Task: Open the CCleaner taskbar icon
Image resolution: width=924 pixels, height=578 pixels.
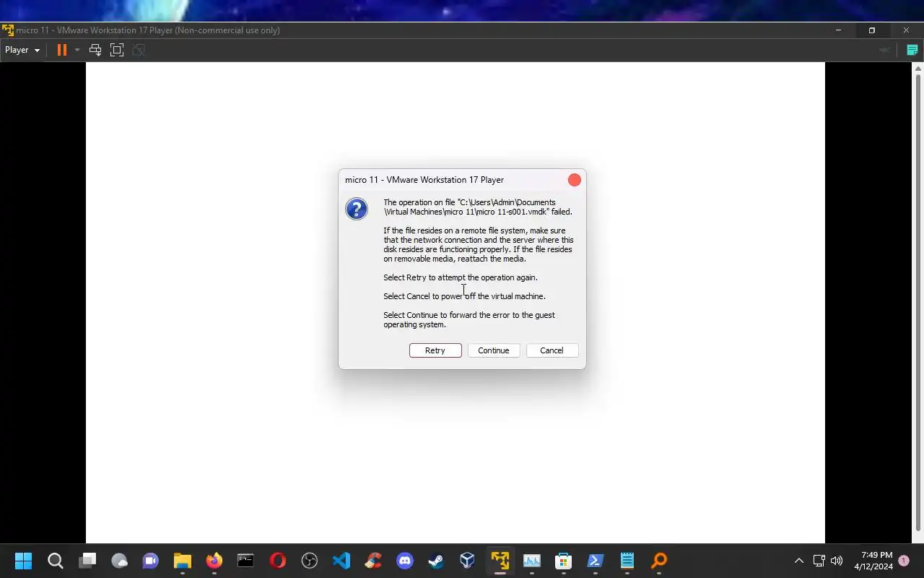Action: (373, 561)
